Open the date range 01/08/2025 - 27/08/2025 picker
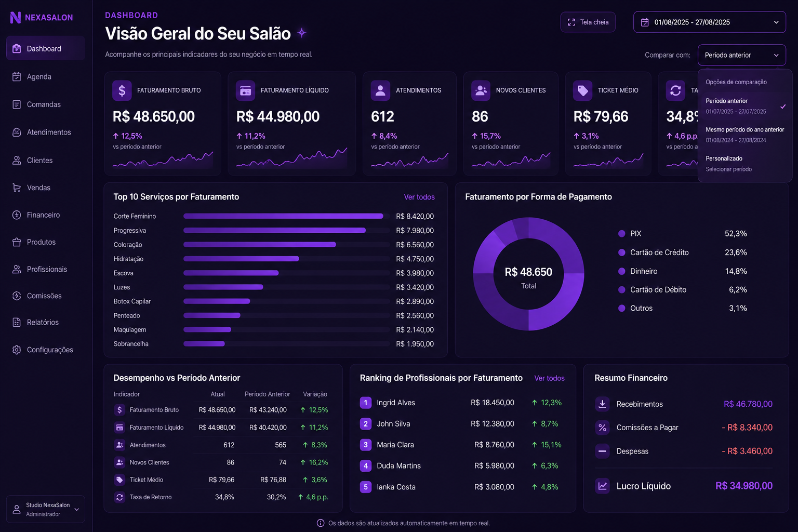798x532 pixels. [710, 22]
